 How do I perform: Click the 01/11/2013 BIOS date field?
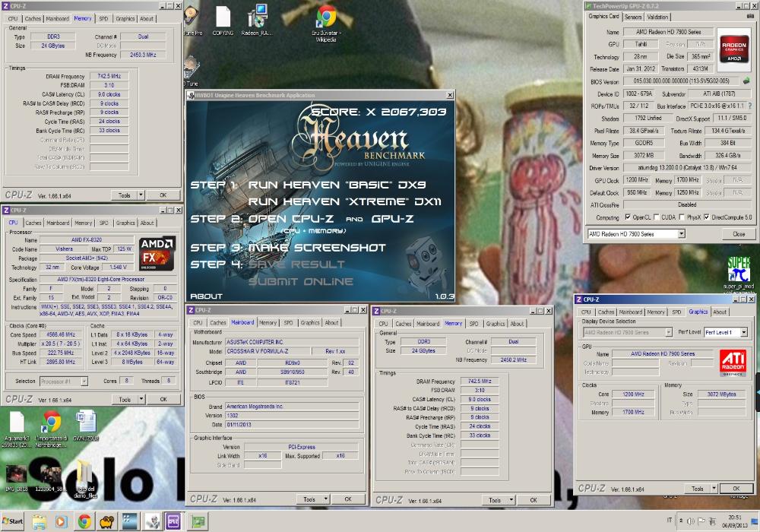pyautogui.click(x=292, y=424)
